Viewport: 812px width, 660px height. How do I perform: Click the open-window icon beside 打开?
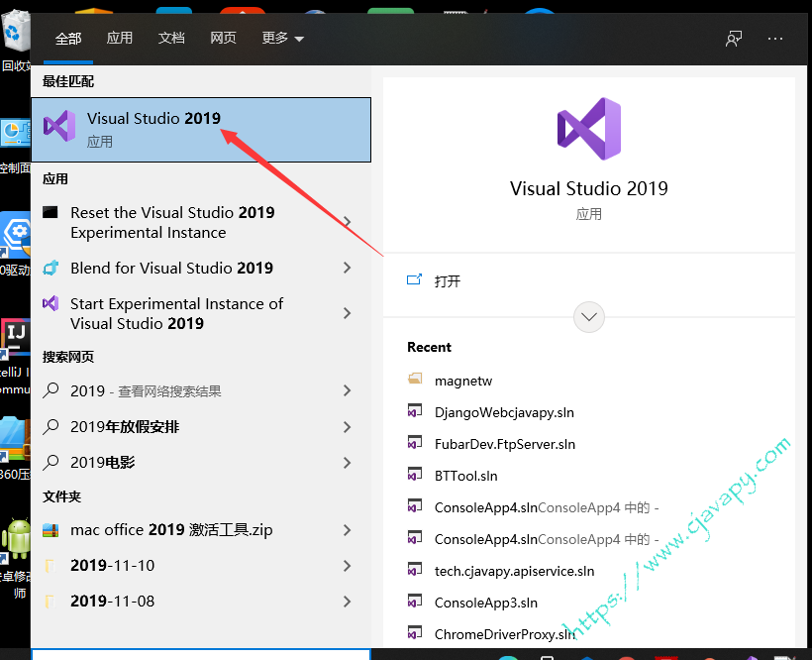pos(414,279)
